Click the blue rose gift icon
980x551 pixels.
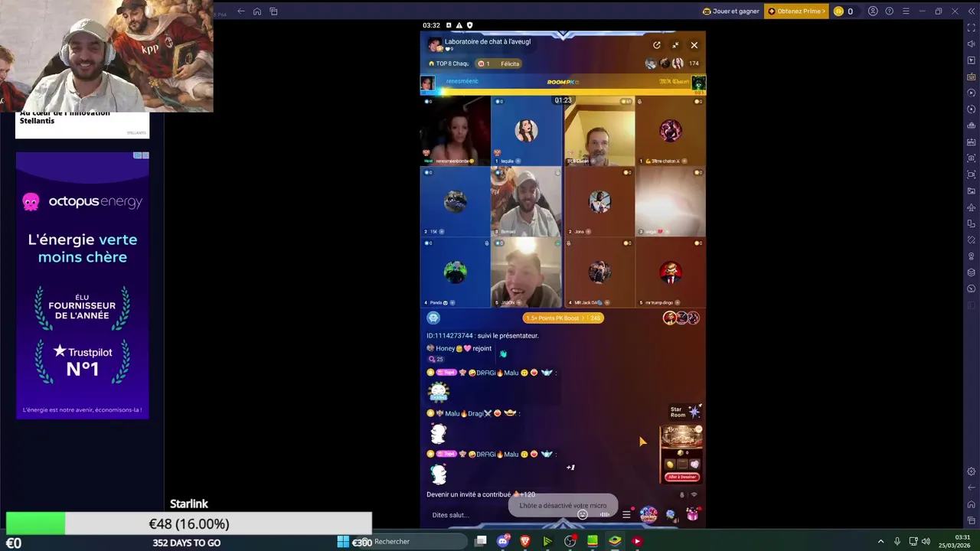pos(671,515)
